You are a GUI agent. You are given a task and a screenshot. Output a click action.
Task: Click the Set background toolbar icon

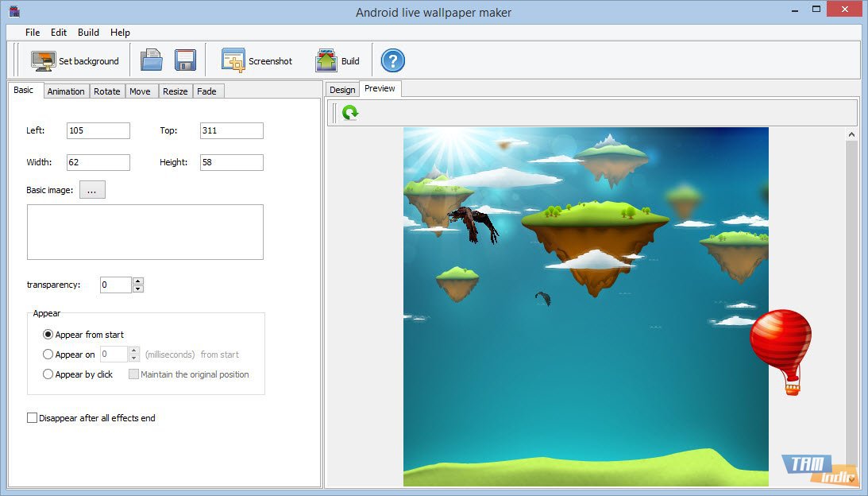click(x=44, y=61)
